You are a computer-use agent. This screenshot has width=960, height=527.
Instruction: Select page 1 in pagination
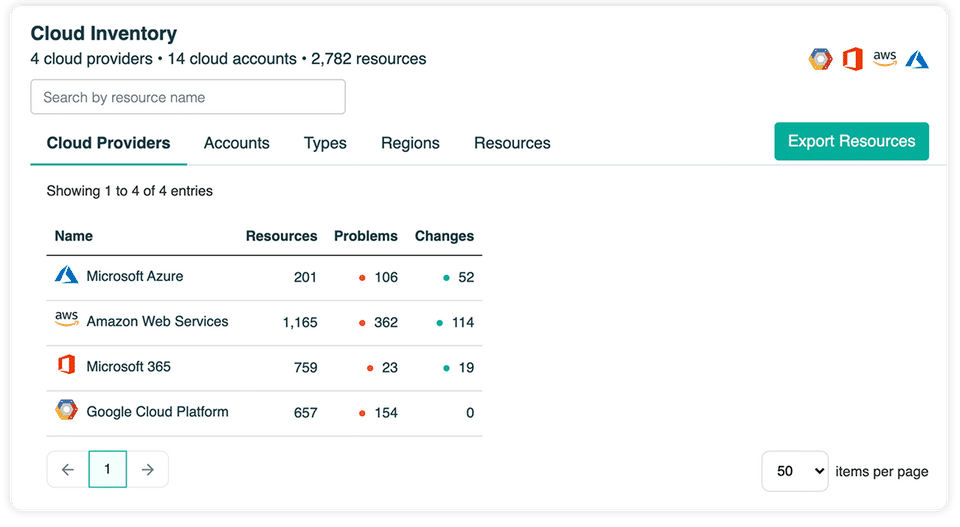tap(108, 469)
